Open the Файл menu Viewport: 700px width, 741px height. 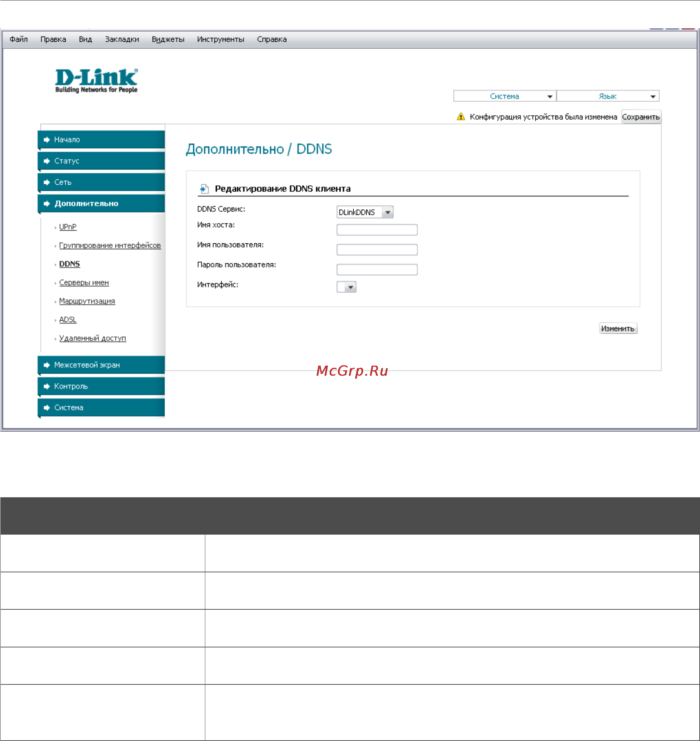[18, 39]
